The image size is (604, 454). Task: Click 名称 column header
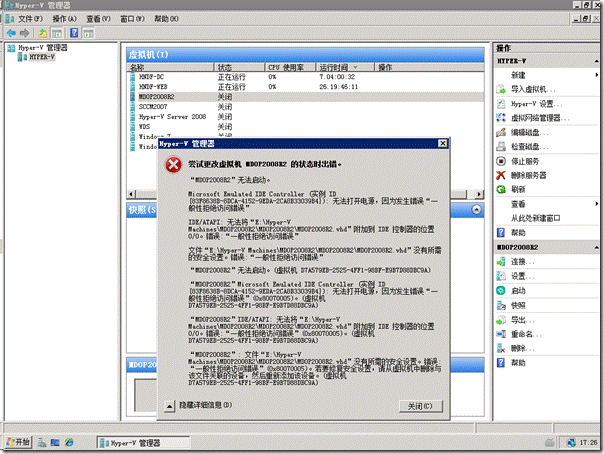[170, 67]
